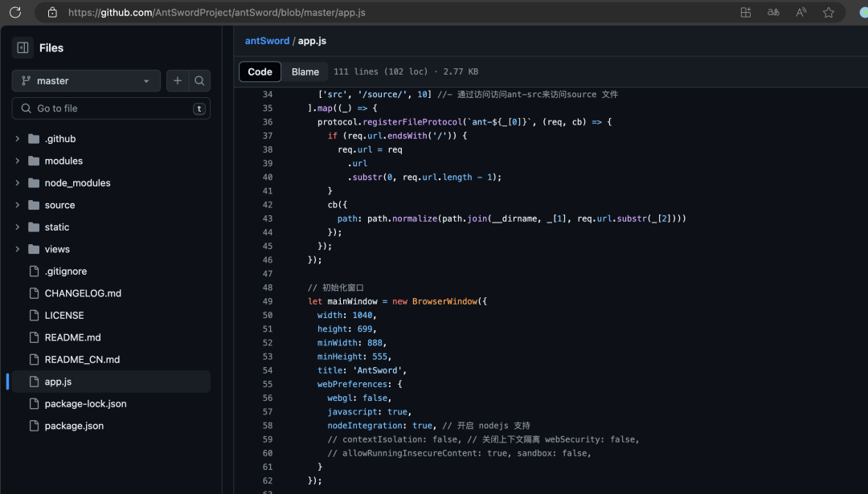Click line number 36
868x494 pixels.
pos(268,122)
